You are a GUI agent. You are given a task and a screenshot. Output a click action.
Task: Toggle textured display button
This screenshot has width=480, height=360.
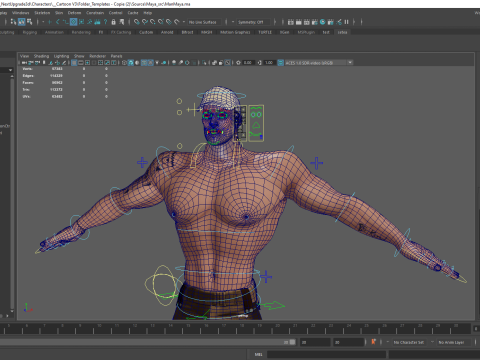coord(151,63)
